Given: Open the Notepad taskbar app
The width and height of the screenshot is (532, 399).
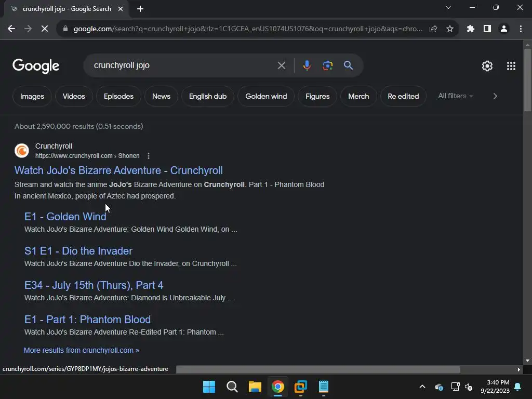Looking at the screenshot, I should click(x=323, y=387).
